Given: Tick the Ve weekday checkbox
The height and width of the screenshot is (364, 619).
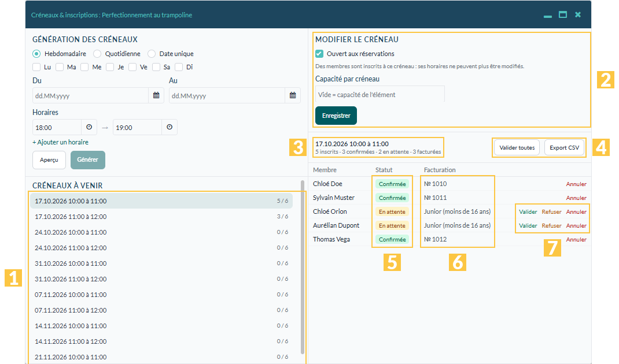Looking at the screenshot, I should [132, 67].
